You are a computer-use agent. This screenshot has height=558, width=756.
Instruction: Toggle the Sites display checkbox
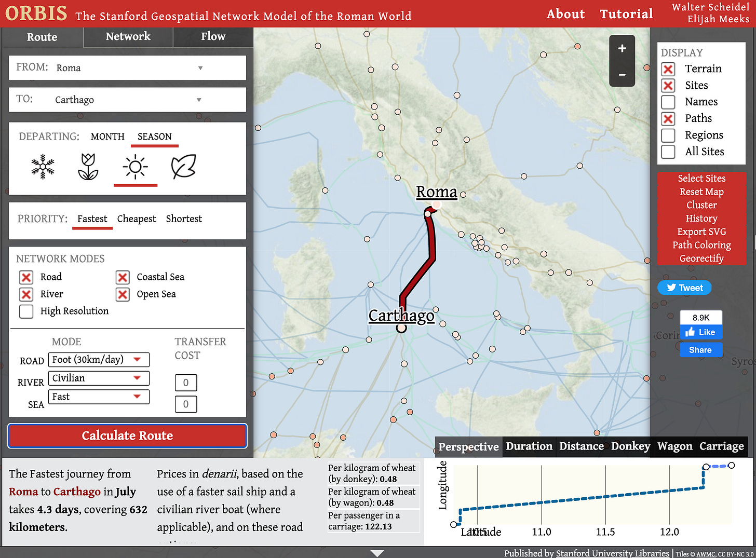point(668,86)
